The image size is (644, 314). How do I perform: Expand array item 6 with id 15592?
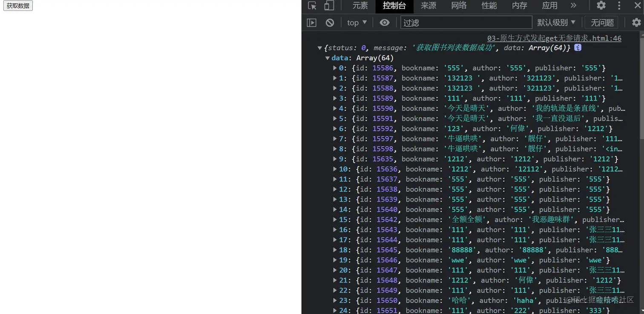[335, 129]
